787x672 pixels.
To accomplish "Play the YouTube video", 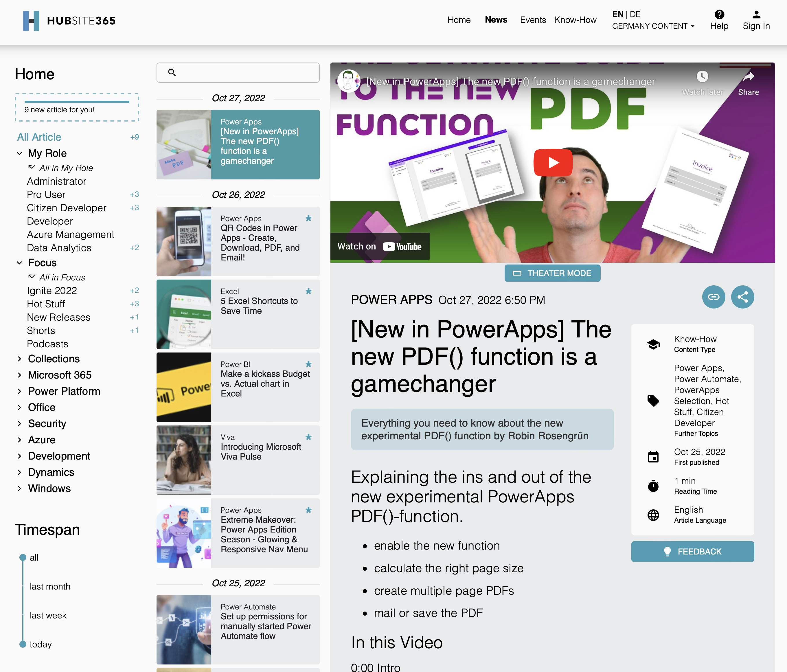I will click(553, 163).
